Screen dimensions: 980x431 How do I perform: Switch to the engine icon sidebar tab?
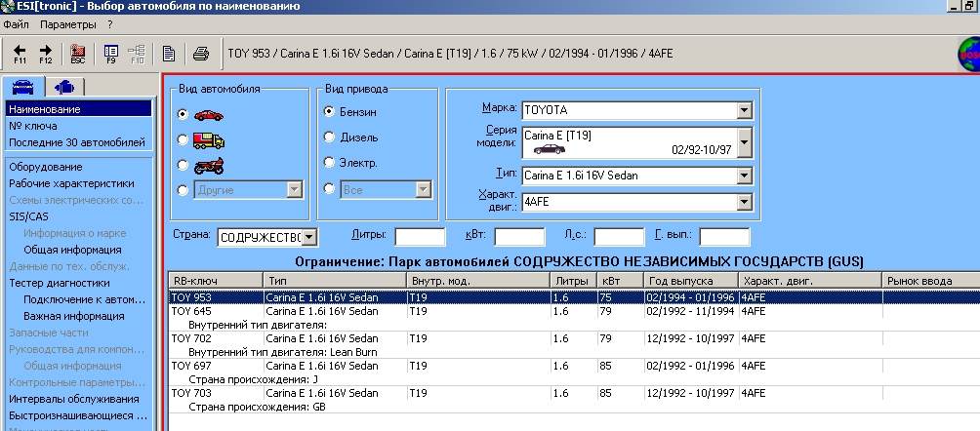tap(63, 86)
